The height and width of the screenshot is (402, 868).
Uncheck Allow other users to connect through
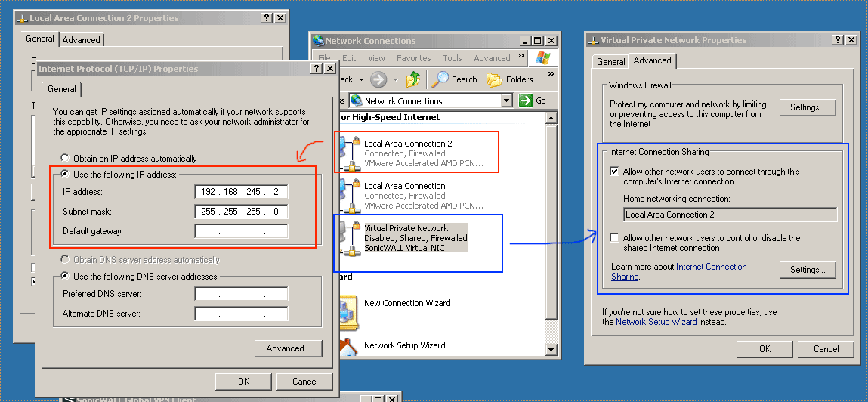[x=615, y=172]
